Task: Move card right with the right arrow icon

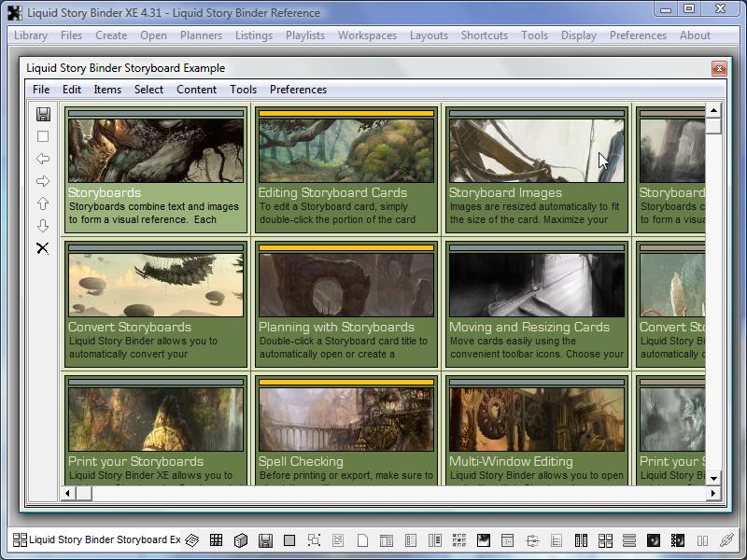Action: pyautogui.click(x=43, y=181)
